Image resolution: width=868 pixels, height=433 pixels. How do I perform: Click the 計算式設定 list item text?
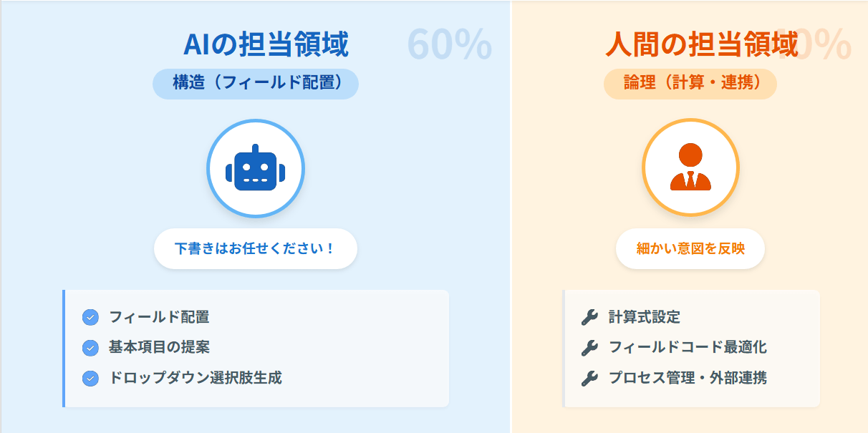point(645,317)
